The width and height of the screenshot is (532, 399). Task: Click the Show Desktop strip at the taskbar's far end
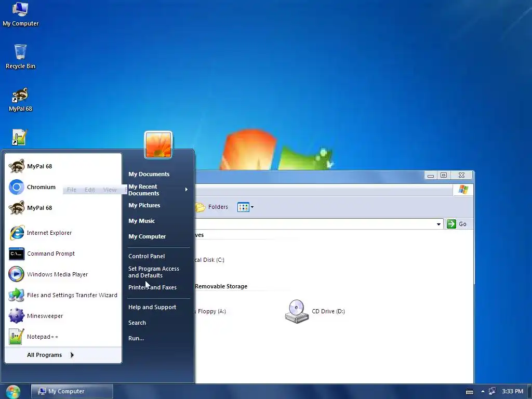[529, 392]
